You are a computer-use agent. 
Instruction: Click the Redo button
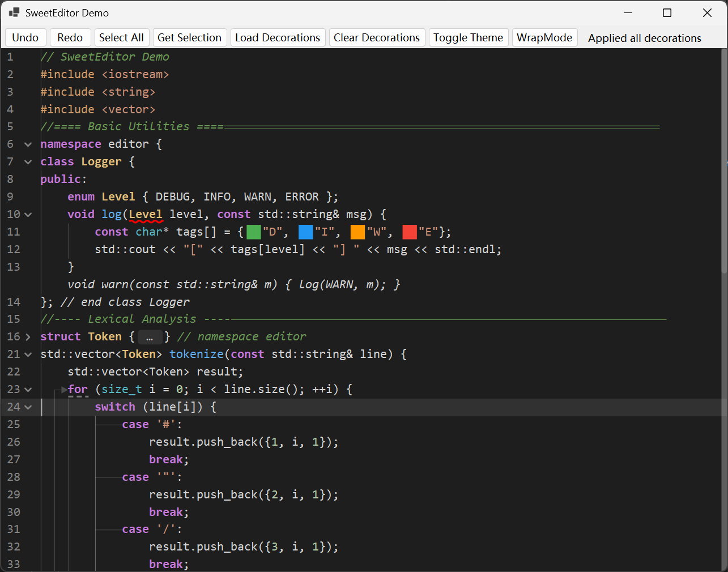(x=70, y=37)
